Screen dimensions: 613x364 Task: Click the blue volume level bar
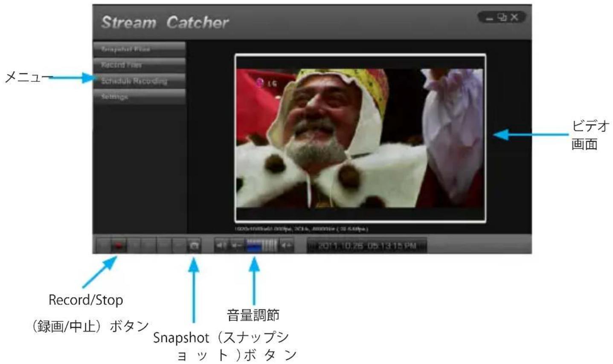[255, 246]
